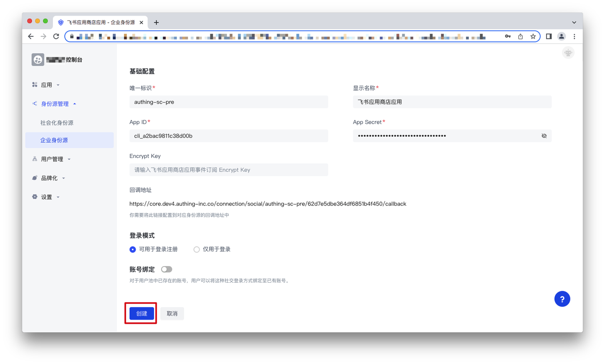This screenshot has width=605, height=364.
Task: Click the 取消 button
Action: [172, 313]
